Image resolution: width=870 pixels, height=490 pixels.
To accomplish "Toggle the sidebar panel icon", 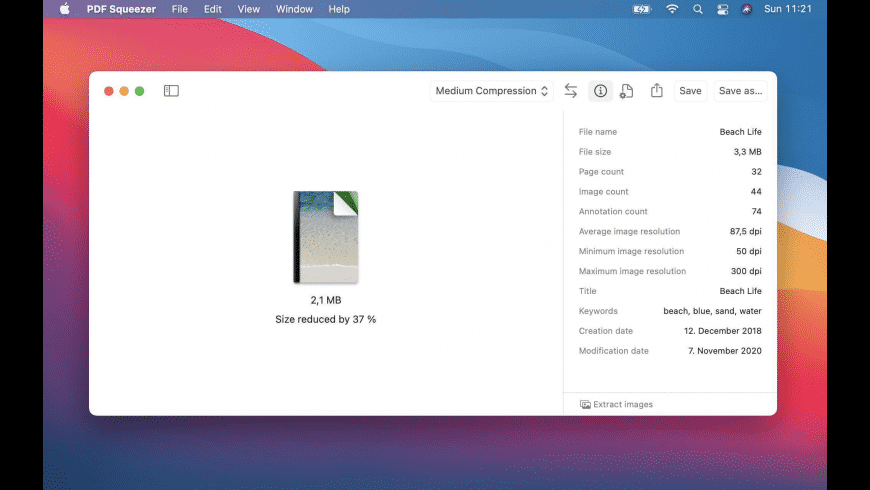I will 171,90.
